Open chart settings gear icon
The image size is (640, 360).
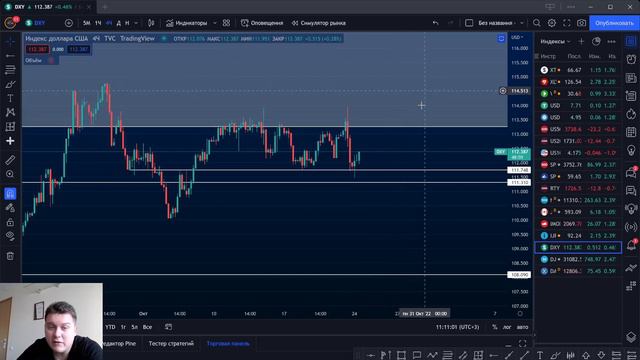tap(551, 23)
